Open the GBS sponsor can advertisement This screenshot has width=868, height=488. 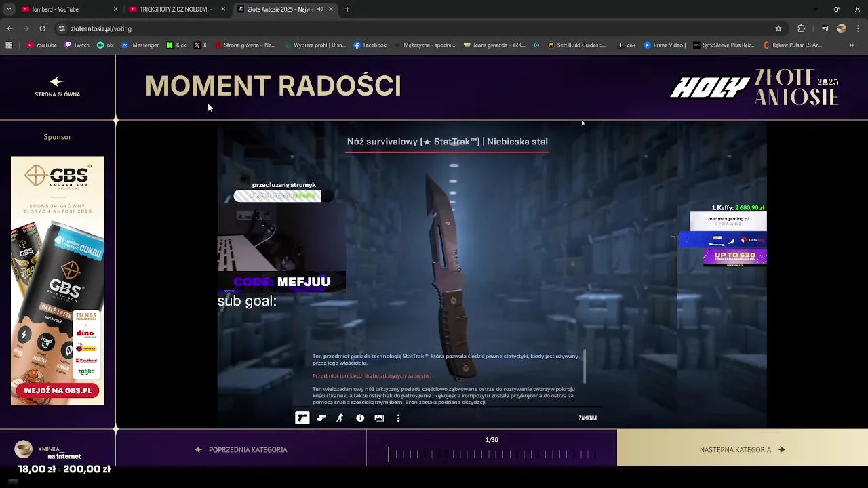click(58, 281)
